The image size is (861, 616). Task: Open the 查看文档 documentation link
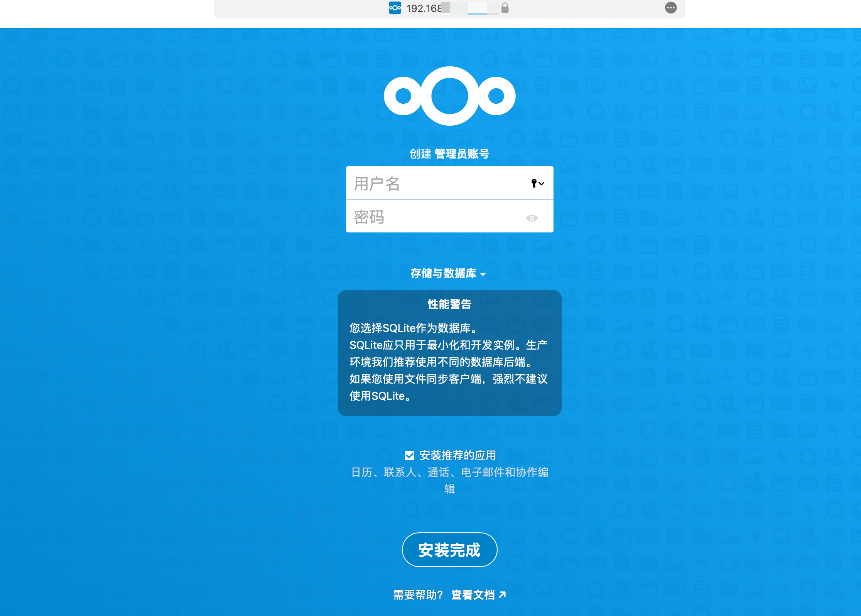click(x=478, y=595)
